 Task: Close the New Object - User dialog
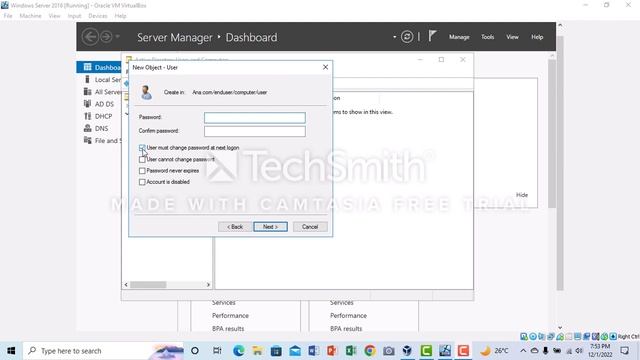(325, 67)
